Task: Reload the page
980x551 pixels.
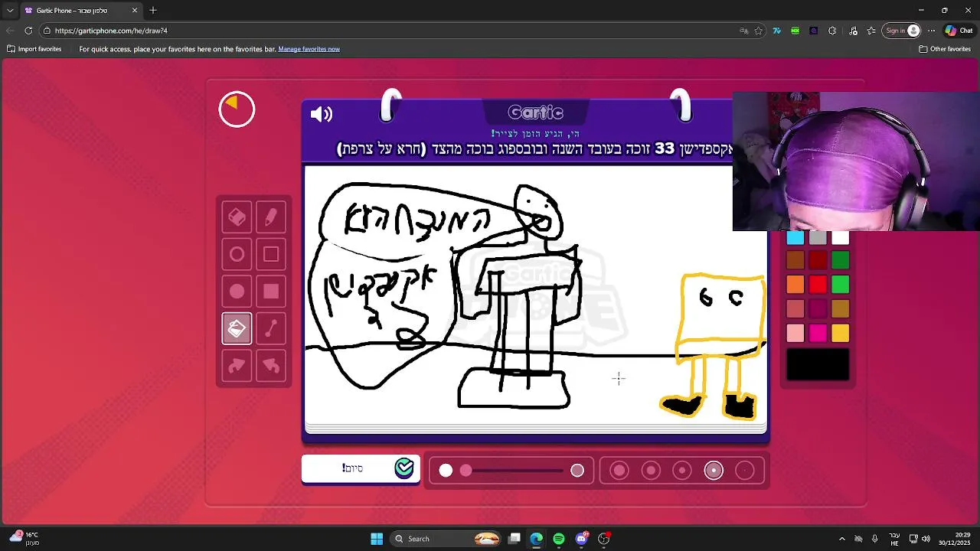Action: pos(28,31)
